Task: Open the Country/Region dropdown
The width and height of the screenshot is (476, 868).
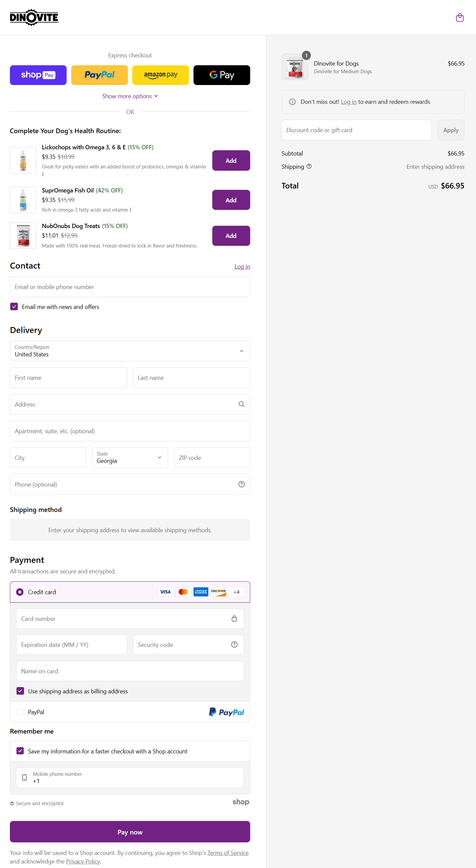Action: (x=130, y=351)
